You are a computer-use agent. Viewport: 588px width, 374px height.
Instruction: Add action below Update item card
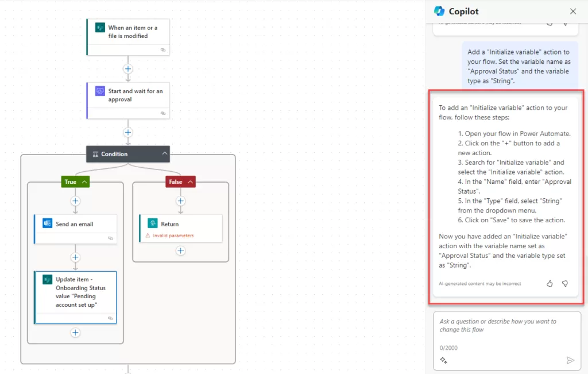(75, 333)
